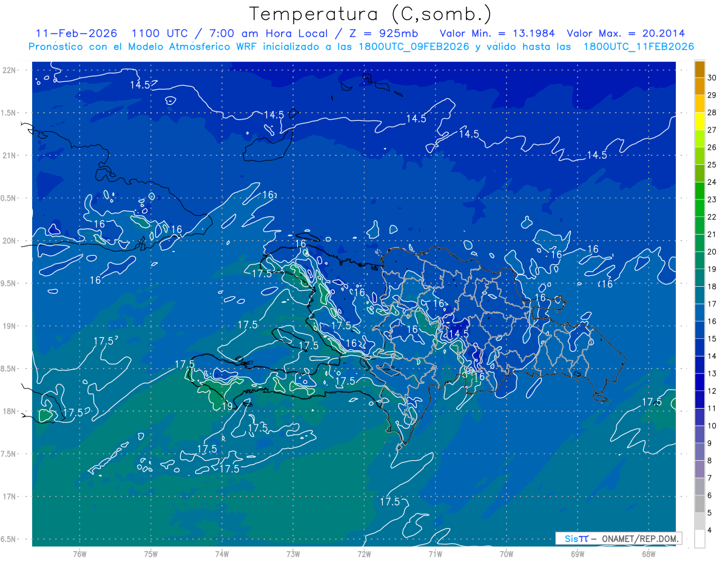Click the '30' value on the color legend
728x562 pixels.
click(x=712, y=77)
